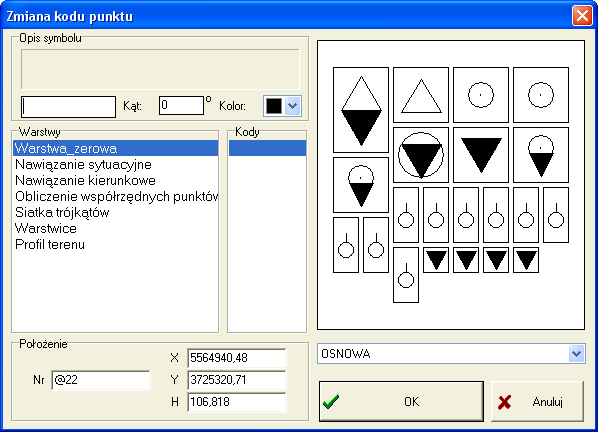Cancel with the Anuluj button
This screenshot has height=432, width=598.
(537, 401)
